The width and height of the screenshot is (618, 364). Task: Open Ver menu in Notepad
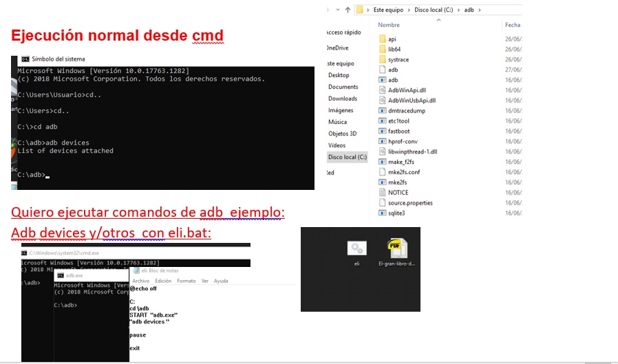(x=205, y=281)
